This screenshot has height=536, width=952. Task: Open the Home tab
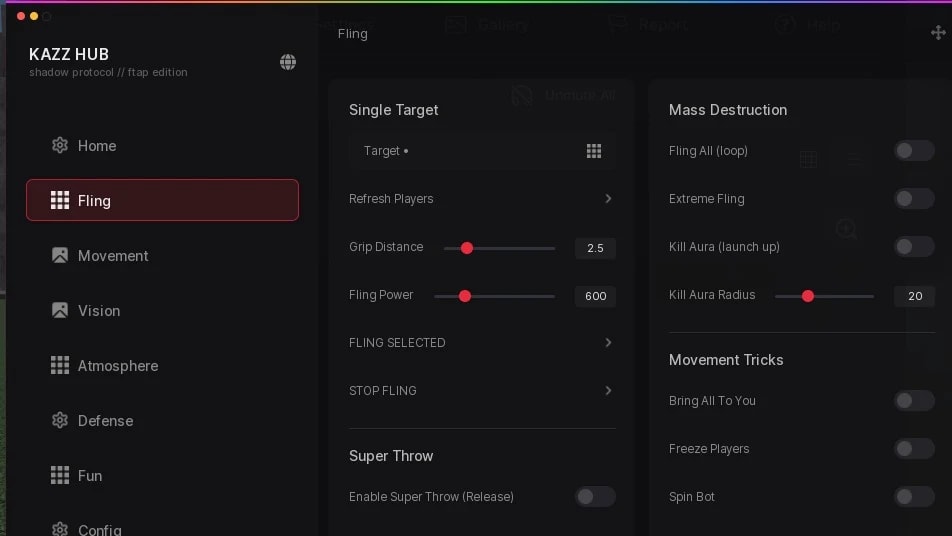pyautogui.click(x=162, y=146)
